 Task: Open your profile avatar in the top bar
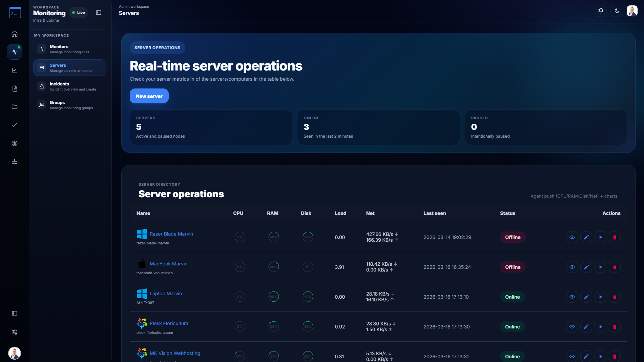tap(631, 11)
